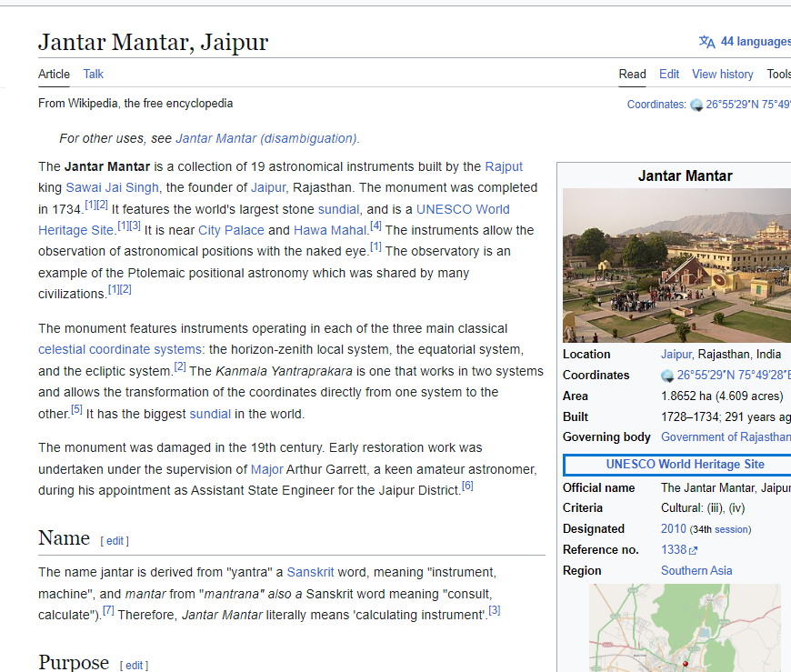Open sundial link in 'biggest sundial' sentence
The height and width of the screenshot is (672, 791).
pos(210,414)
